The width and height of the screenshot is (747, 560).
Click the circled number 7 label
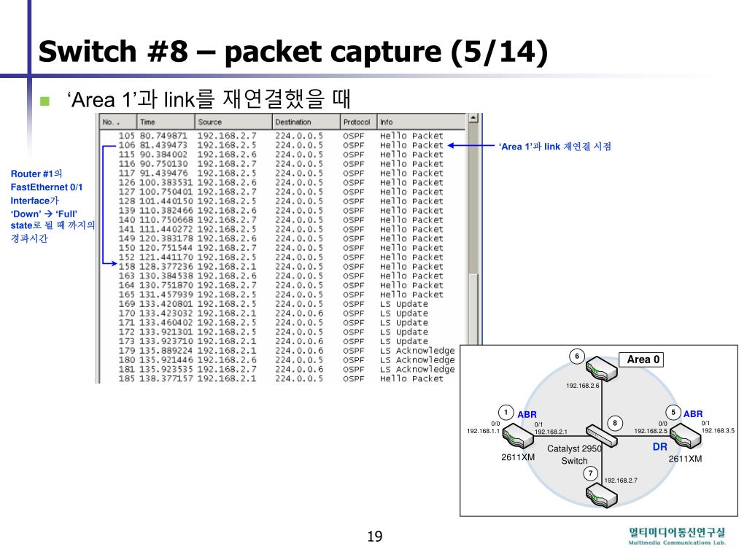click(591, 473)
